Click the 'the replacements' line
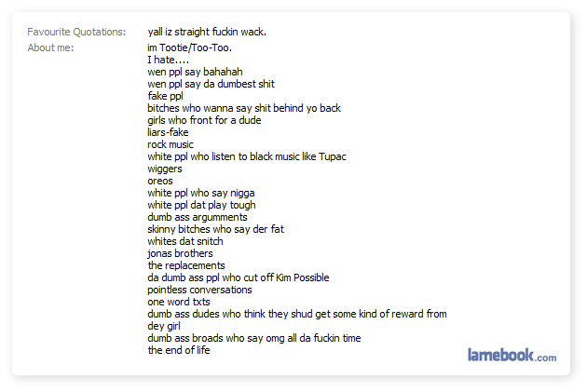587x392 pixels. click(x=186, y=265)
